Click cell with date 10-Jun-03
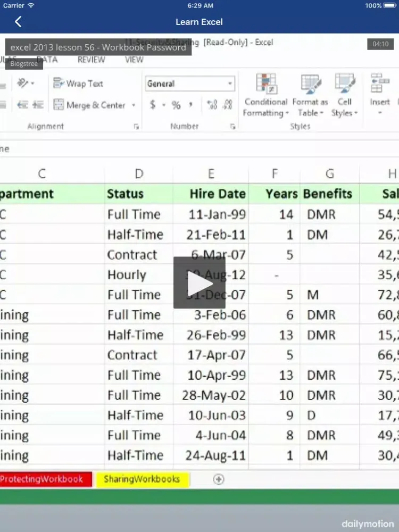Image resolution: width=399 pixels, height=532 pixels. [x=211, y=415]
